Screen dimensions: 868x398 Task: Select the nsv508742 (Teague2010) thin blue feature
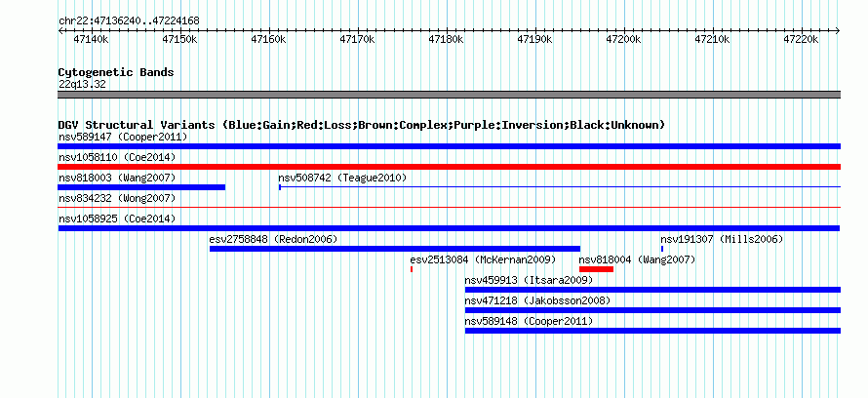560,187
